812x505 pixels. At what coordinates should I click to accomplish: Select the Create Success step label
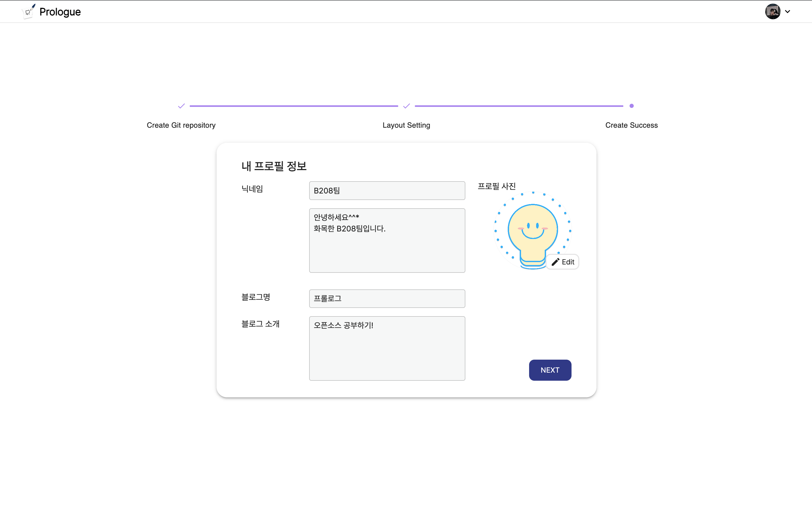[x=631, y=125]
